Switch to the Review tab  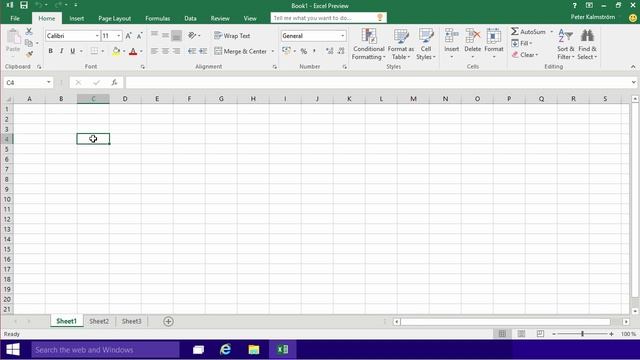click(x=220, y=18)
